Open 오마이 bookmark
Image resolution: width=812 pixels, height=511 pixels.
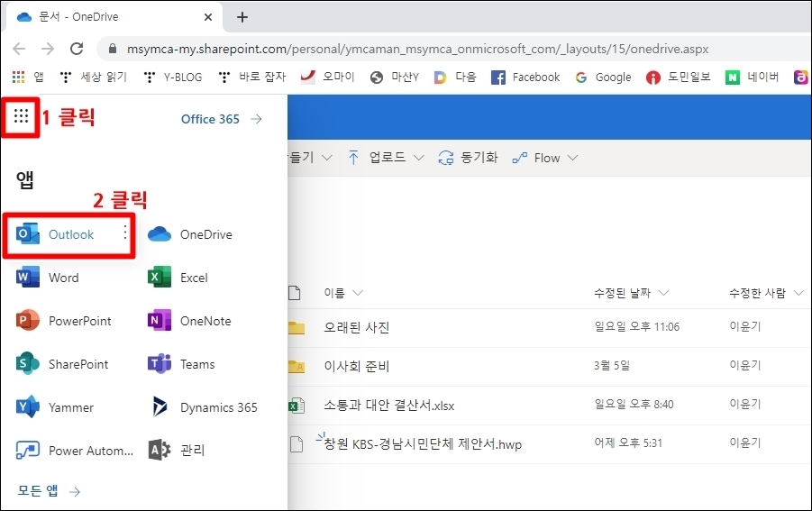click(327, 78)
